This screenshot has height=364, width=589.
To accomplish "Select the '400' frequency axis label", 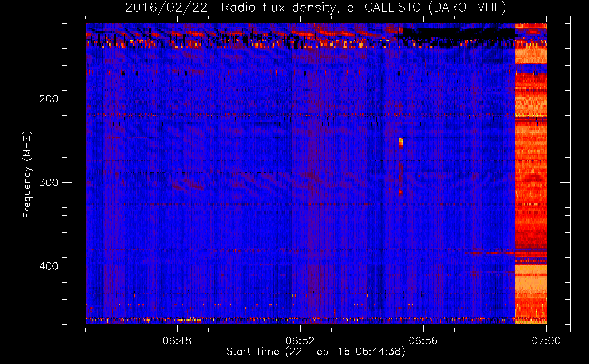I will [49, 266].
